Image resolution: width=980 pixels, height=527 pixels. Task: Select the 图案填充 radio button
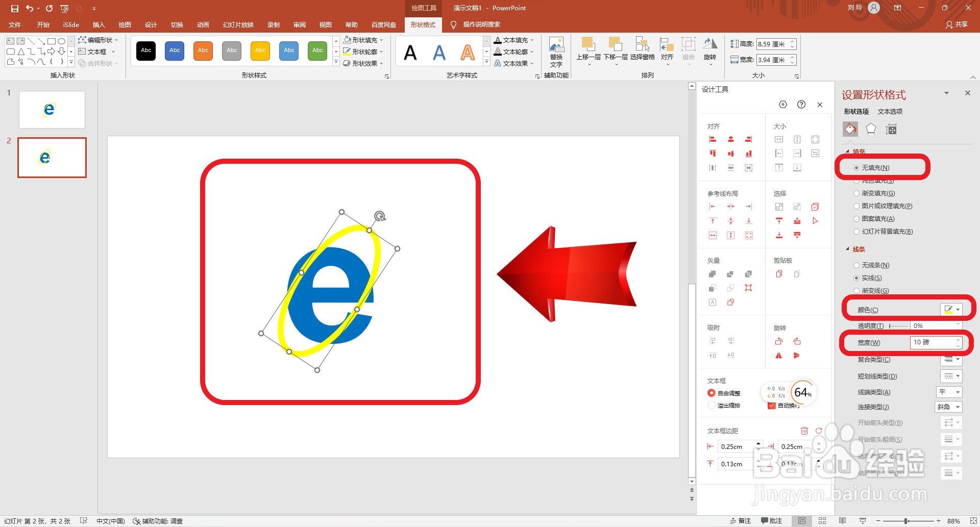pos(856,219)
